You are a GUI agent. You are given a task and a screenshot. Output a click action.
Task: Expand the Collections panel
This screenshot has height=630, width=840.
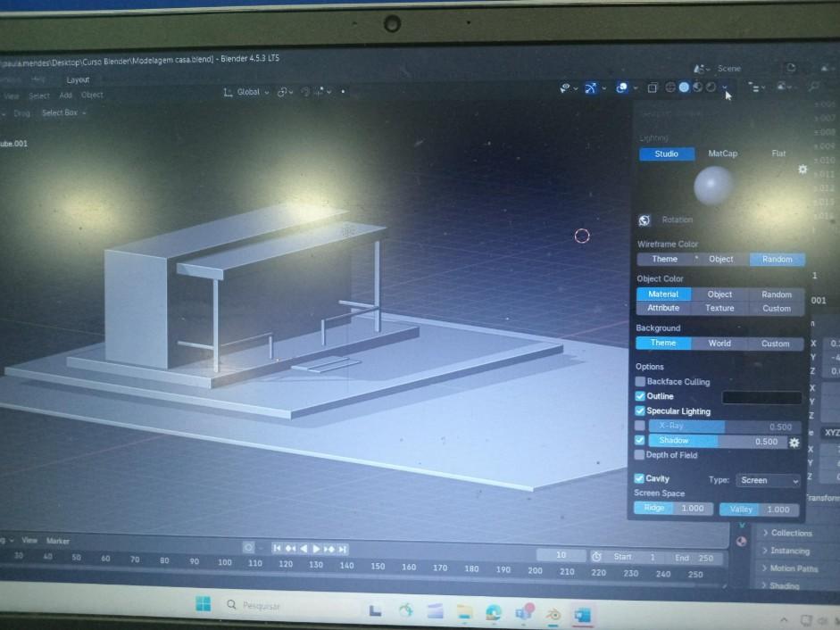click(x=787, y=533)
